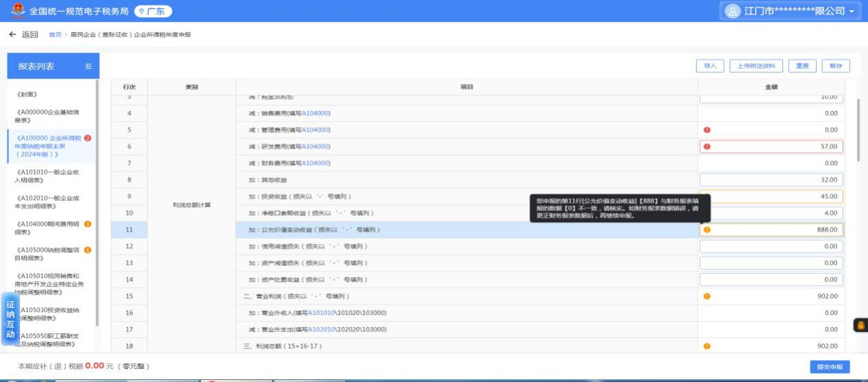Select 《A101010一般企业收入明细表》 in report list
This screenshot has width=868, height=382.
tap(48, 176)
